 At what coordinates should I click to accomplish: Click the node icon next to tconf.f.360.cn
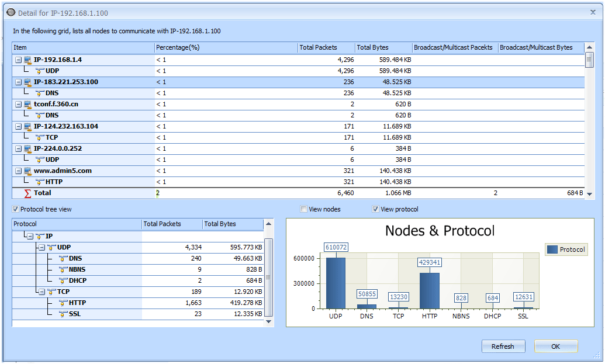pos(27,104)
